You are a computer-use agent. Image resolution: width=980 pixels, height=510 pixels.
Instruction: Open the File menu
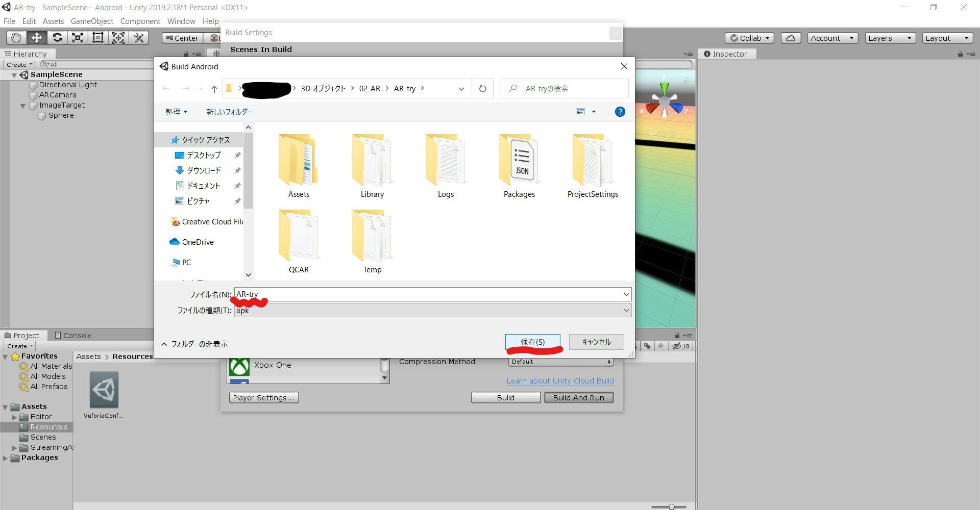tap(9, 21)
